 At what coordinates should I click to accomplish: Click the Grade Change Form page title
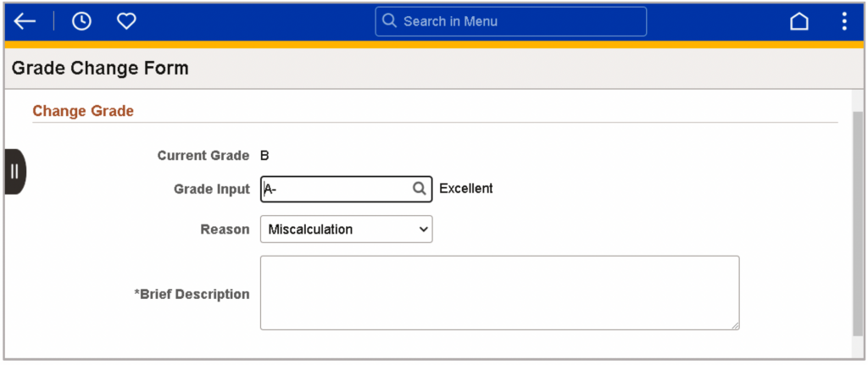point(100,68)
